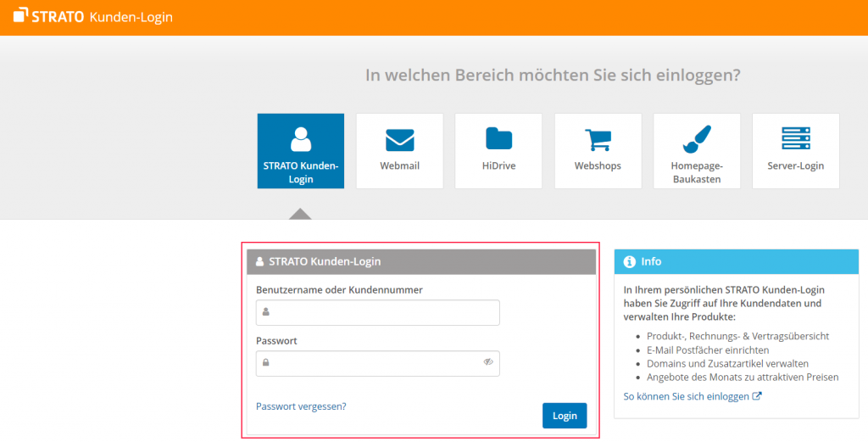Open the So können Sie sich einloggen link
This screenshot has width=868, height=442.
coord(693,396)
